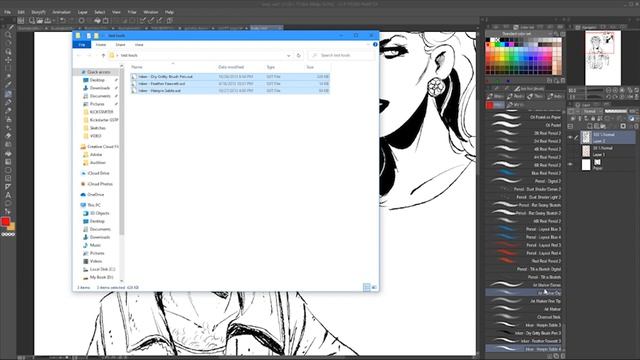Open the Filter menu
Screen dimensions: 640x360
coord(132,12)
